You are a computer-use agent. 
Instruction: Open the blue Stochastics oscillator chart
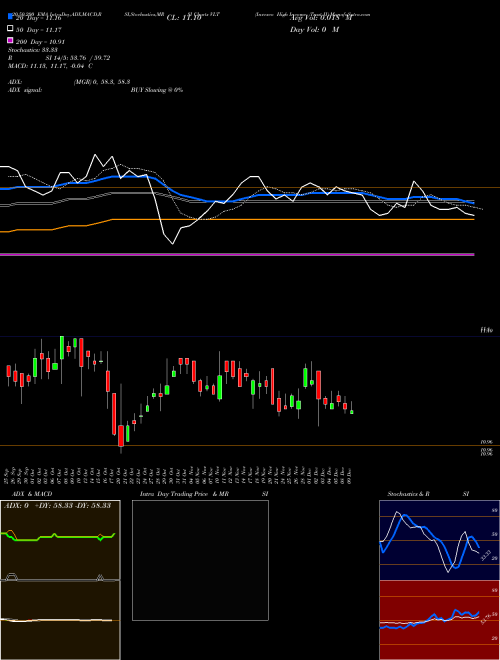pyautogui.click(x=439, y=540)
